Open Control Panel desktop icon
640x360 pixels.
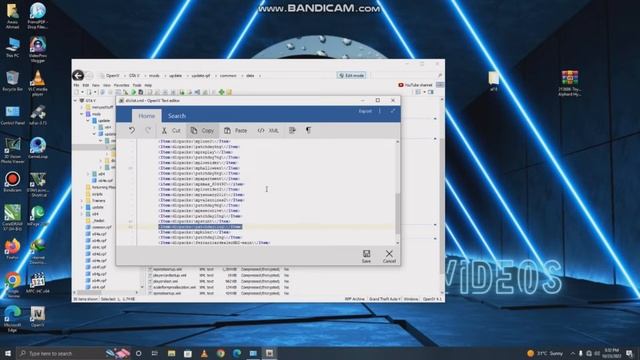coord(13,115)
